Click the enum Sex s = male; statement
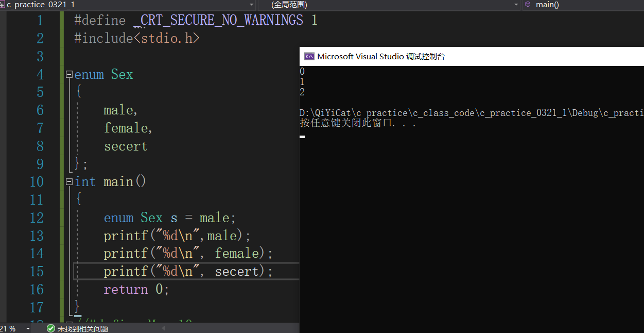644x333 pixels. pyautogui.click(x=170, y=218)
